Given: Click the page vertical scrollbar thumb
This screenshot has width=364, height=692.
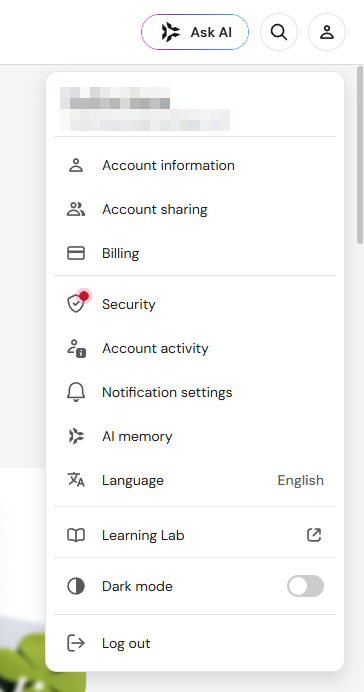Looking at the screenshot, I should click(x=360, y=154).
